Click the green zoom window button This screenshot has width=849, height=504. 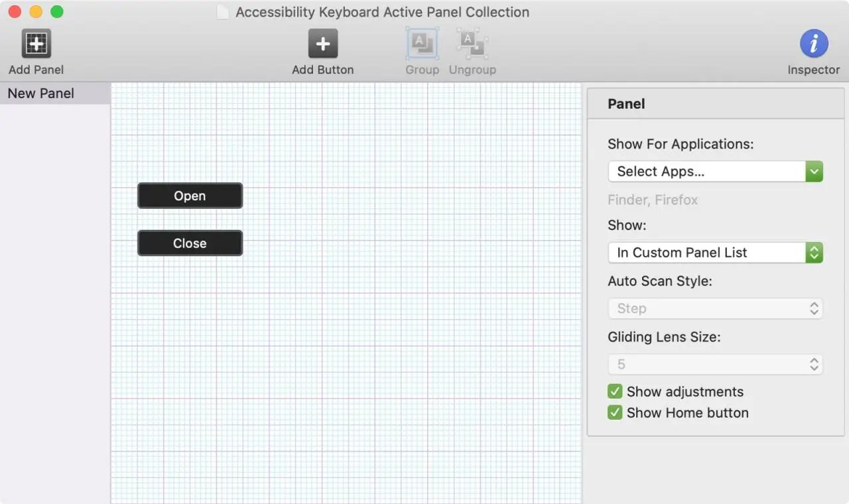coord(57,12)
